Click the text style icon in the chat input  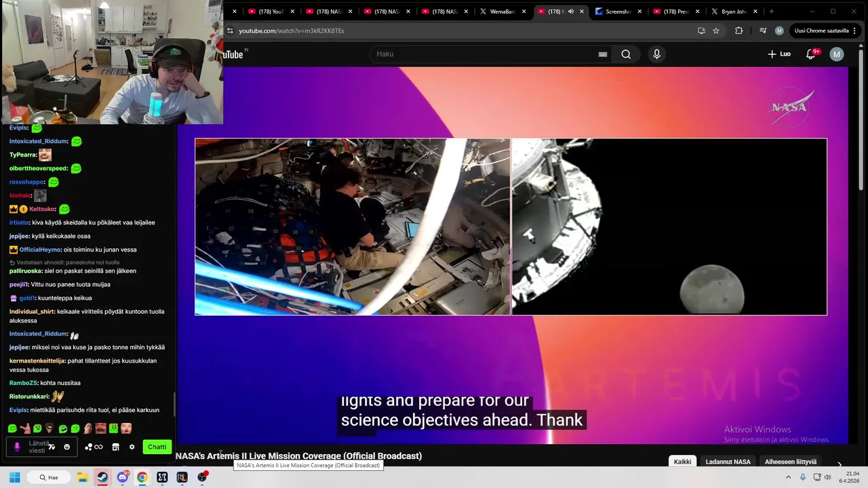(x=52, y=447)
